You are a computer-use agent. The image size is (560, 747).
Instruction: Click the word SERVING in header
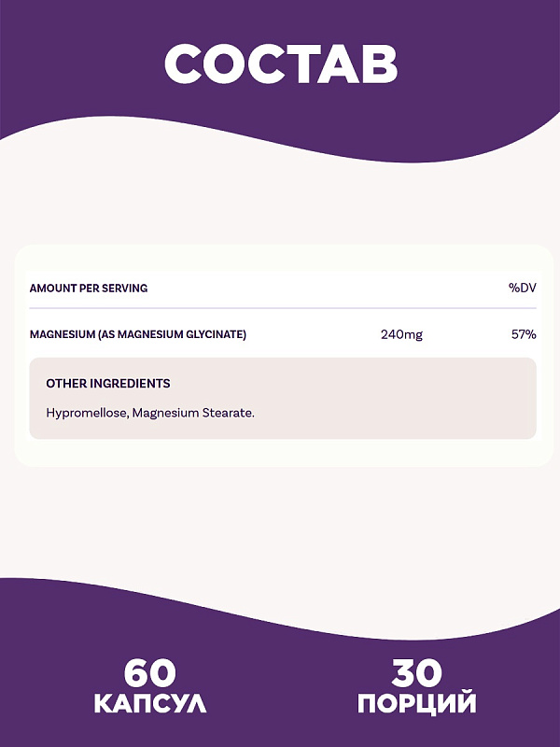click(125, 289)
